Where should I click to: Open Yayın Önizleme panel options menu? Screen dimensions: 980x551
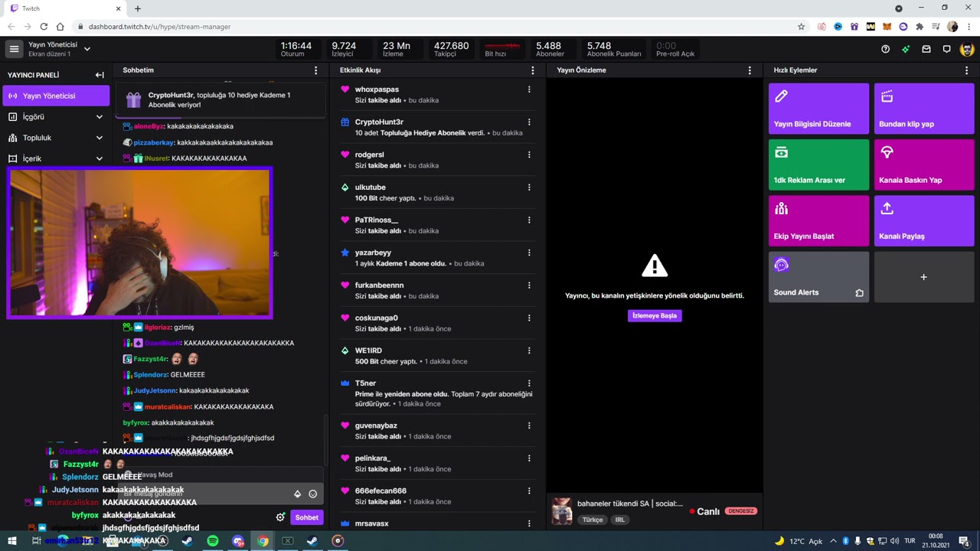point(750,70)
